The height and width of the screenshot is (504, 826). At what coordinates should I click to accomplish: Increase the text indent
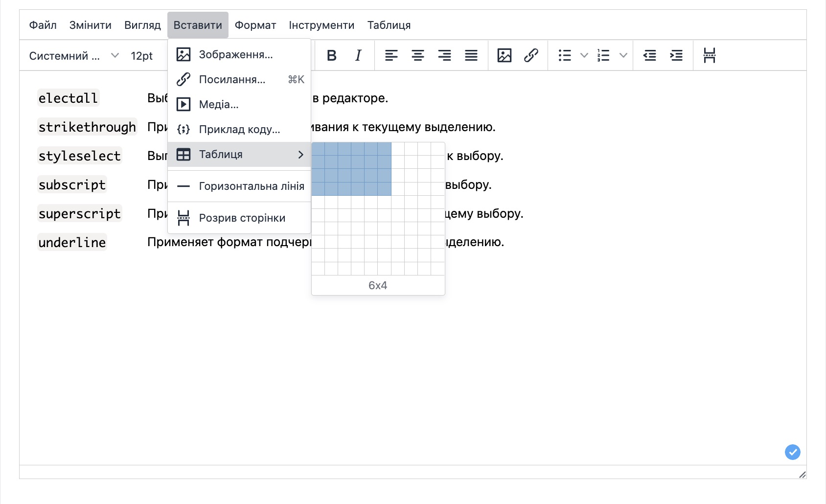[x=676, y=56]
